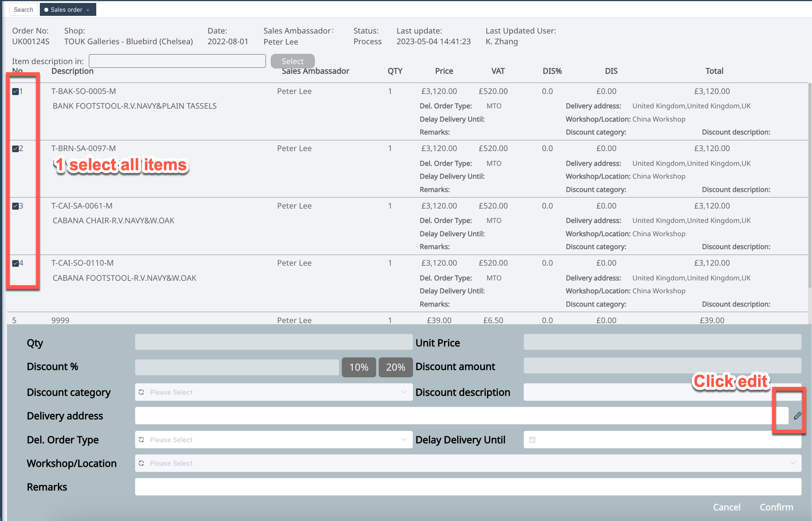The height and width of the screenshot is (521, 812).
Task: Open calendar icon in Delay Delivery Until
Action: pyautogui.click(x=532, y=440)
